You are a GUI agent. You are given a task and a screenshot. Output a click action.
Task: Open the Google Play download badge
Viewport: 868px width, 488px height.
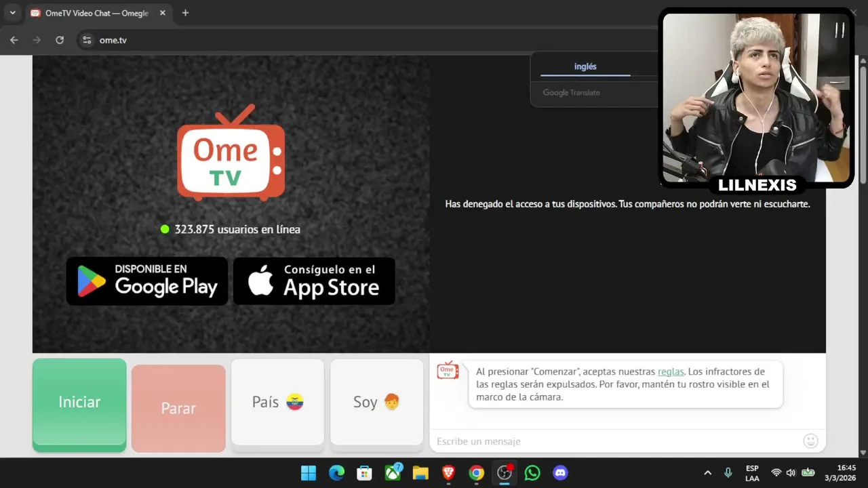point(147,281)
